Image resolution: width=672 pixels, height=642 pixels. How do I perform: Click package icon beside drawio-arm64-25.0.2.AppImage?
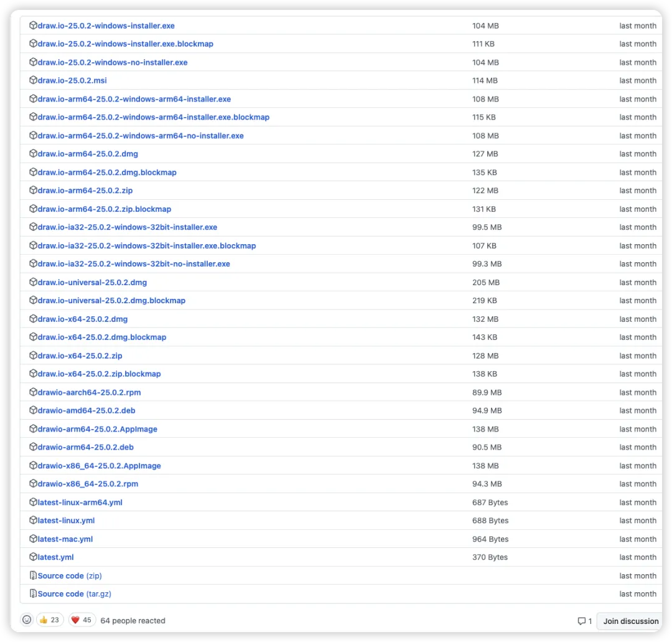[x=33, y=428]
